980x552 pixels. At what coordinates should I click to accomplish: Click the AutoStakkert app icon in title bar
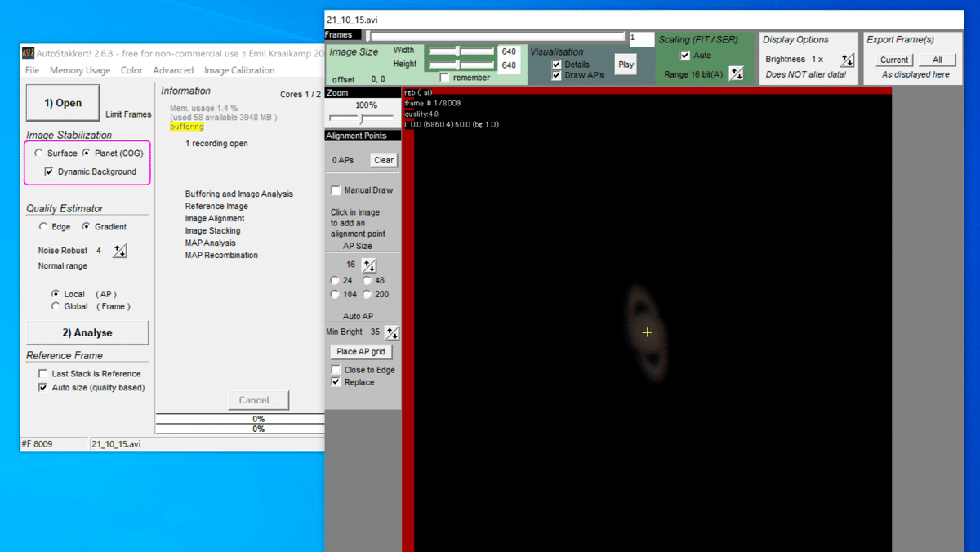tap(28, 53)
